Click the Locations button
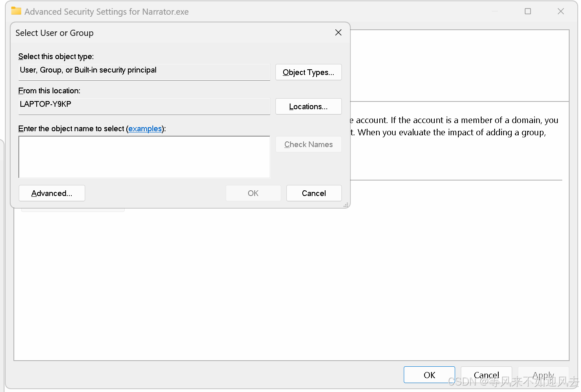Screen dimensions: 581x392 (308, 107)
